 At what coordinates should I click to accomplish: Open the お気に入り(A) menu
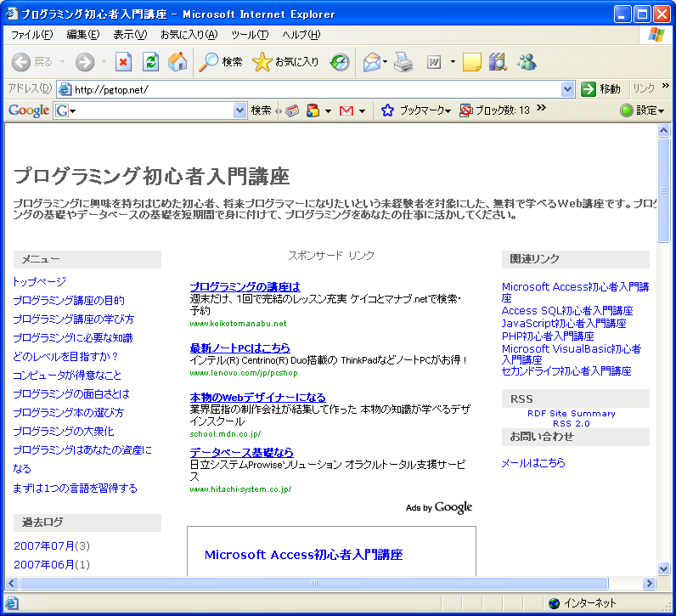click(x=189, y=35)
